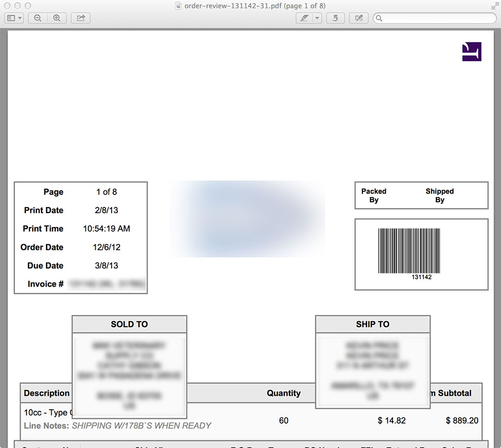The width and height of the screenshot is (501, 448).
Task: Zoom out of the PDF page
Action: 38,18
